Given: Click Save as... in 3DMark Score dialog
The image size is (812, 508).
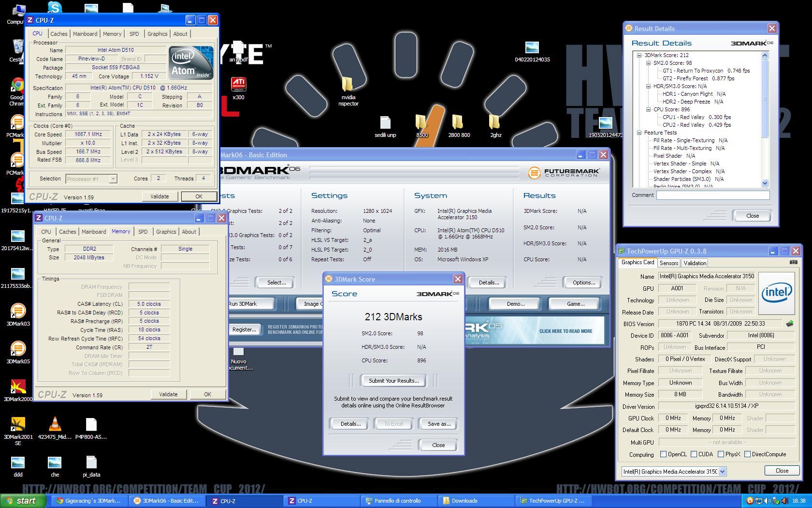Looking at the screenshot, I should pos(439,424).
